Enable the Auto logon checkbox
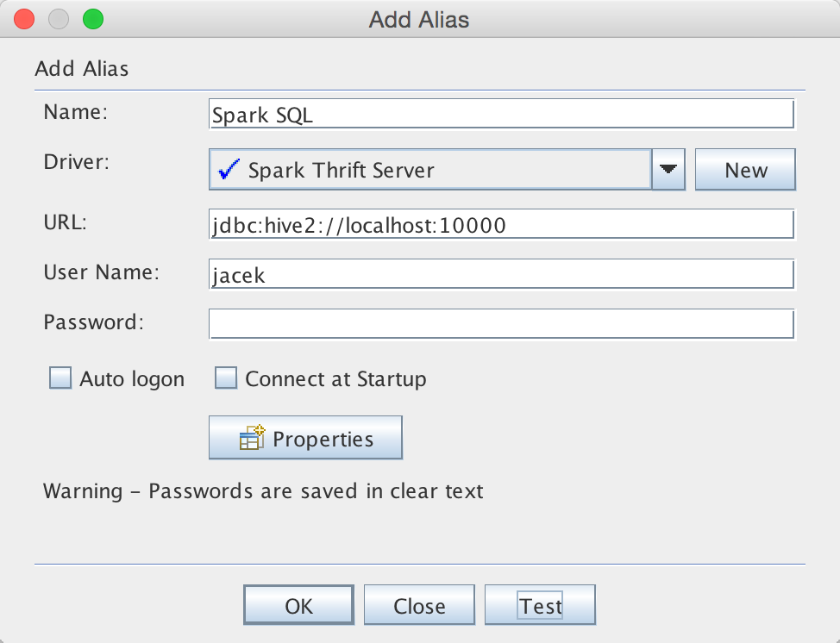The height and width of the screenshot is (643, 840). point(60,378)
